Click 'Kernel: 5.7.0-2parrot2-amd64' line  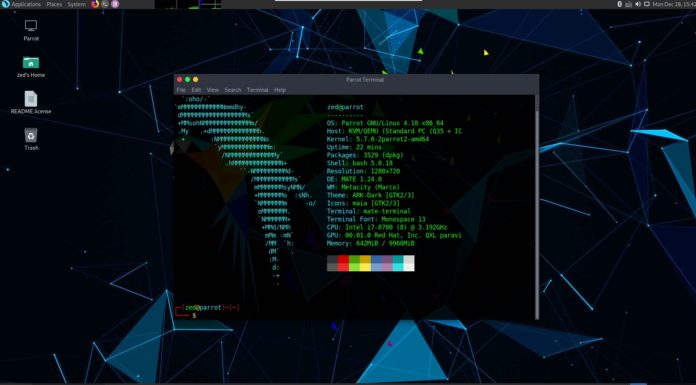(378, 139)
